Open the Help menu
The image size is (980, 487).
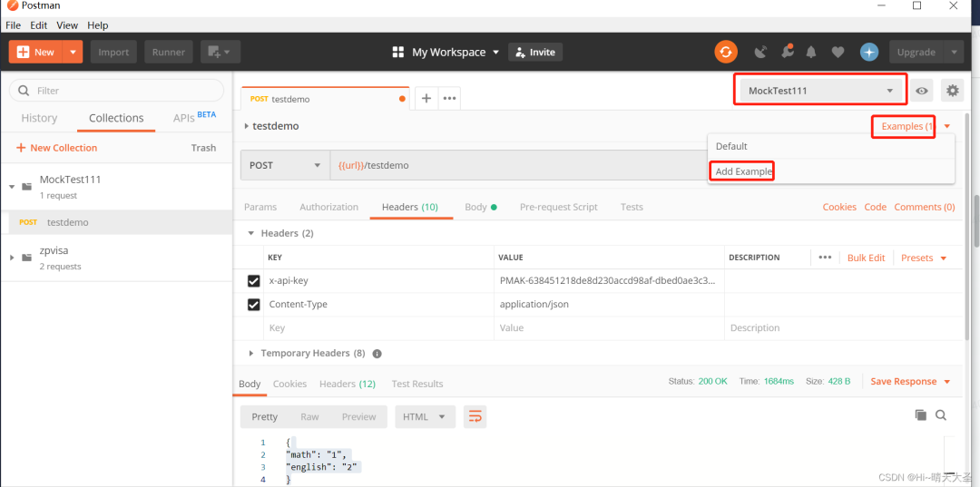[x=97, y=25]
